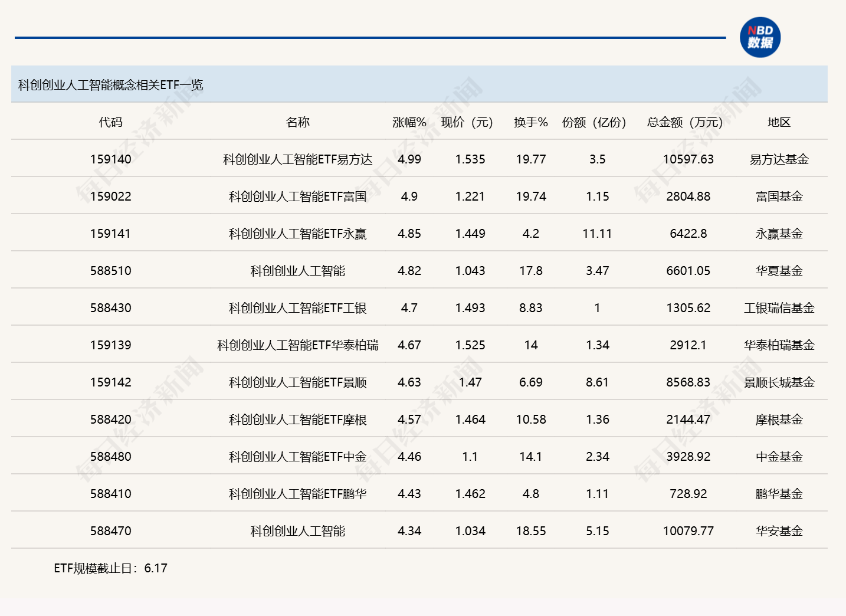Select the code 159140
Screen dimensions: 846x616
click(x=111, y=159)
